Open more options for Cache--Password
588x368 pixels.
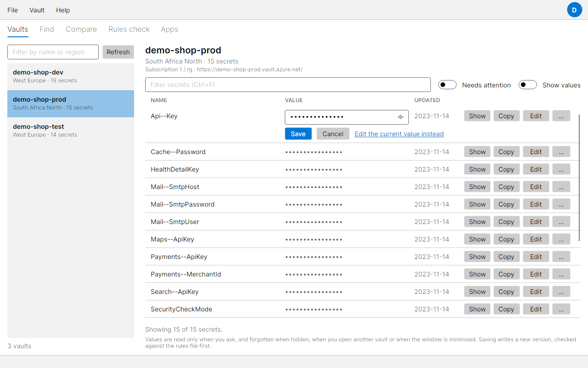pos(561,152)
